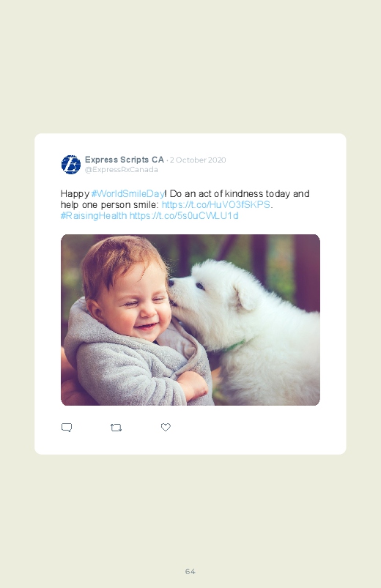Open the Express Scripts CA profile logo
381x588 pixels.
click(71, 165)
